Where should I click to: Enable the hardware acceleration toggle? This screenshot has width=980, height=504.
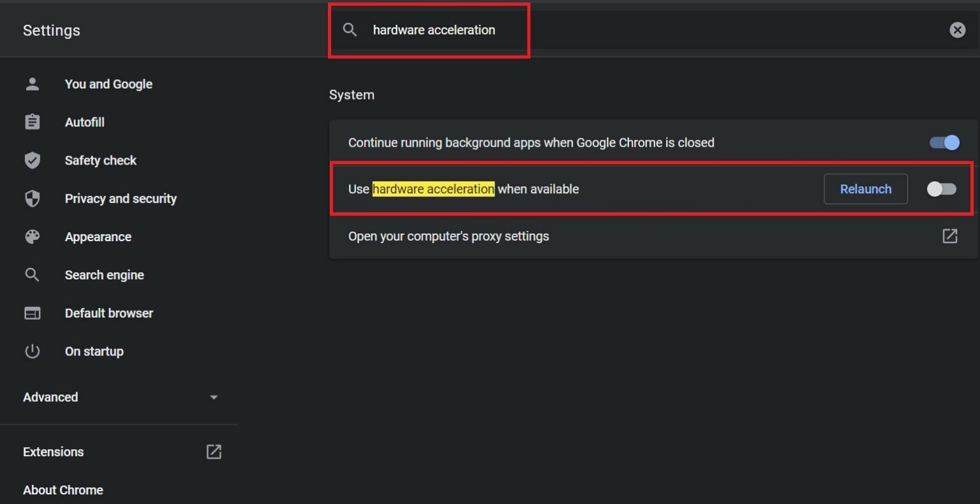click(942, 189)
